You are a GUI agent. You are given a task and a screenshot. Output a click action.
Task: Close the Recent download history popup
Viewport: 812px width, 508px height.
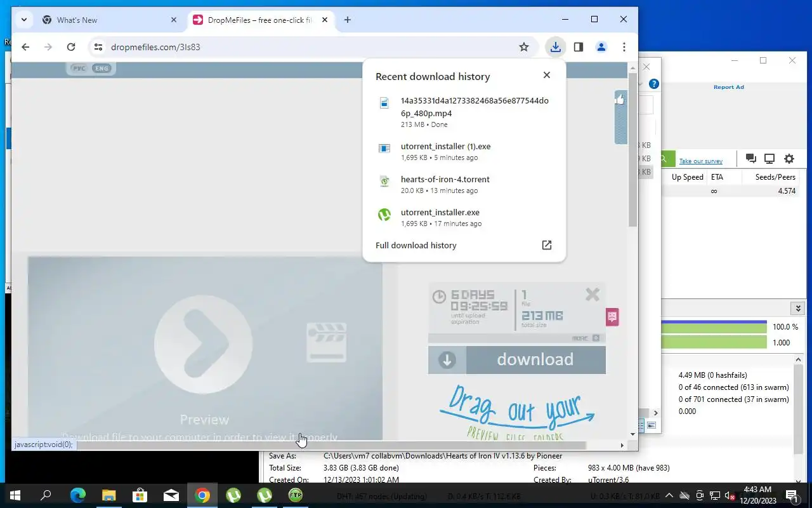pos(547,75)
